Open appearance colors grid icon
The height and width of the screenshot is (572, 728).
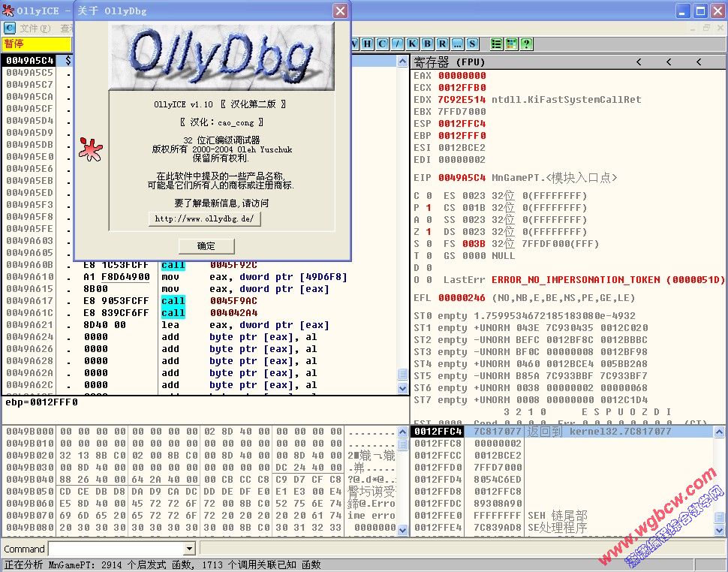tap(511, 44)
